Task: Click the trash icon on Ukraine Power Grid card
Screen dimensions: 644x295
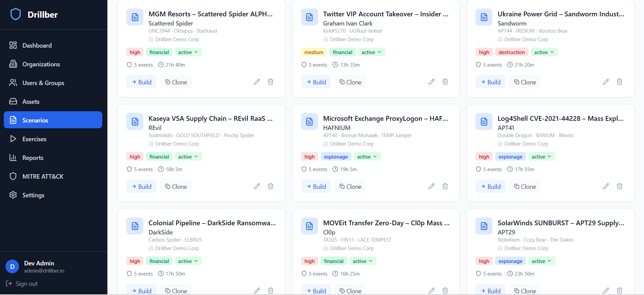Action: 620,82
